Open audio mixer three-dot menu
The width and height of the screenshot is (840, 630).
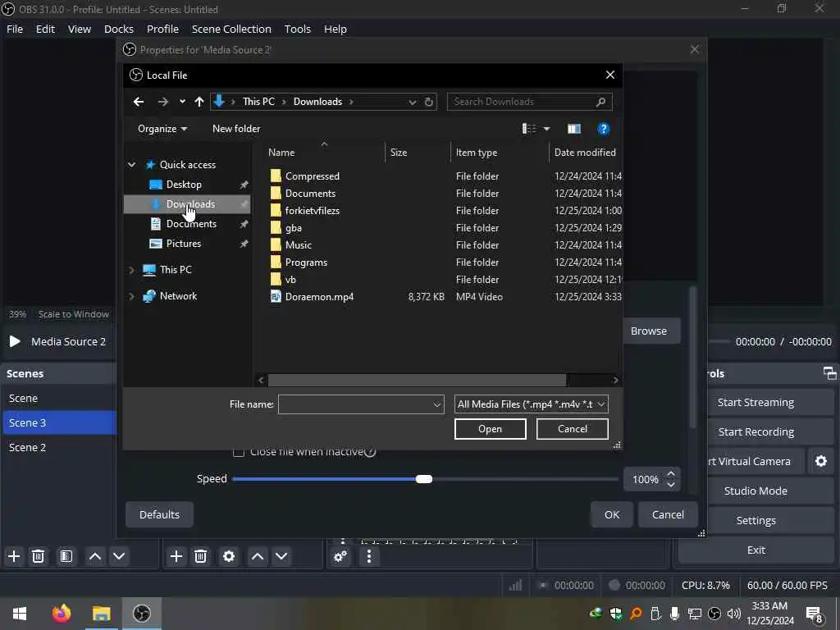(x=368, y=557)
